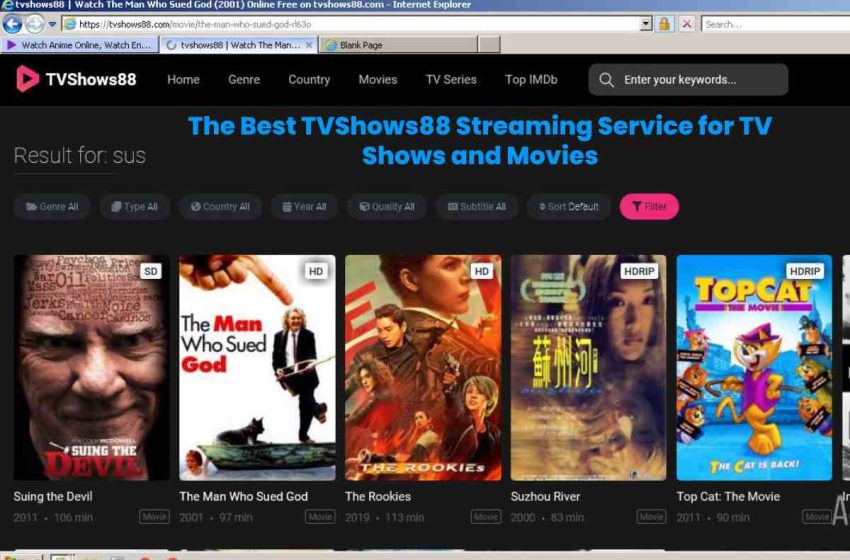This screenshot has height=560, width=850.
Task: Click the Top Cat: The Movie title link
Action: pyautogui.click(x=728, y=497)
